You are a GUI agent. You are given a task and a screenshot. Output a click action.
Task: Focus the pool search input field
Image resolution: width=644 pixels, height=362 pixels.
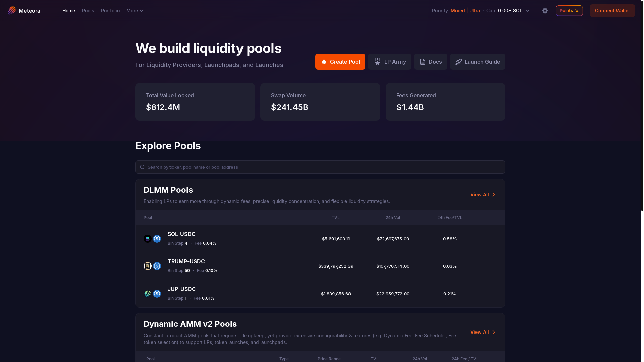pyautogui.click(x=320, y=167)
